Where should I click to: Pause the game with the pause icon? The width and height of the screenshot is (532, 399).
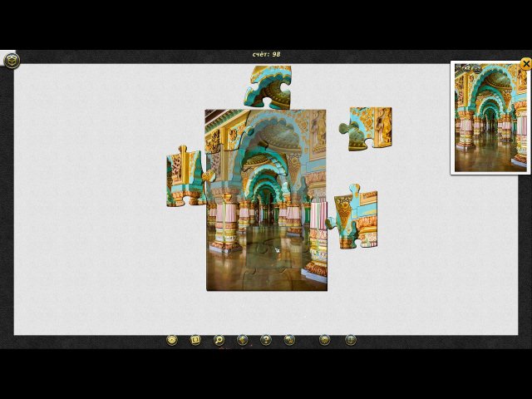tap(351, 340)
